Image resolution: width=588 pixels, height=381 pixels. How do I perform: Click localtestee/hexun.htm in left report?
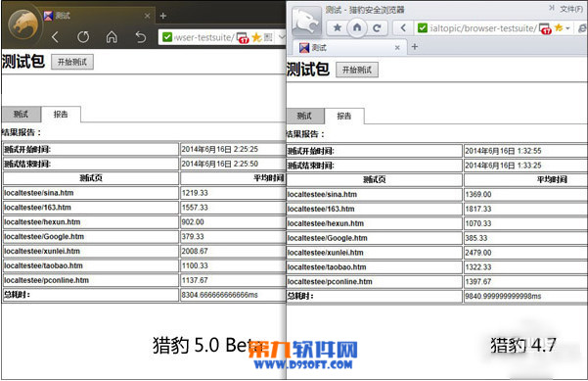[x=42, y=222]
